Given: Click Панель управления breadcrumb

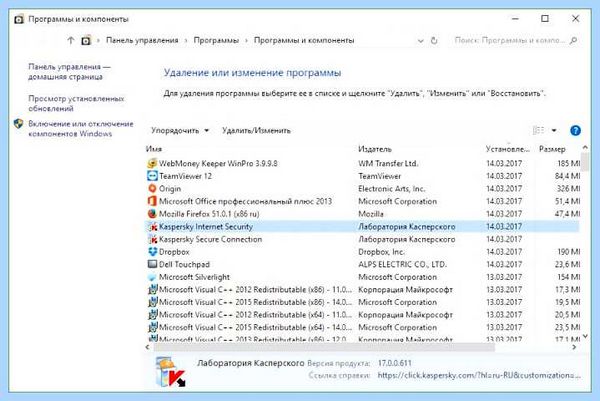Looking at the screenshot, I should coord(142,40).
